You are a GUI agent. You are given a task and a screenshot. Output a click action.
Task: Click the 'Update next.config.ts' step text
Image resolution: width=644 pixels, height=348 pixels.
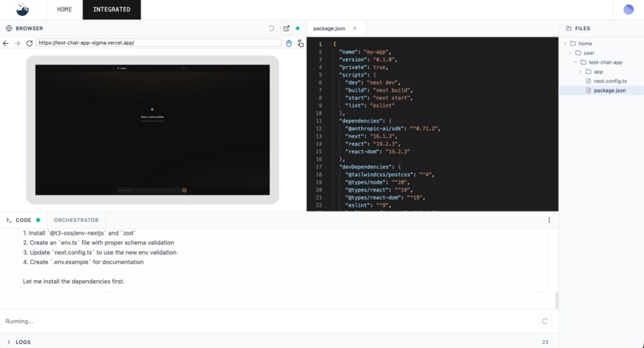pos(100,252)
